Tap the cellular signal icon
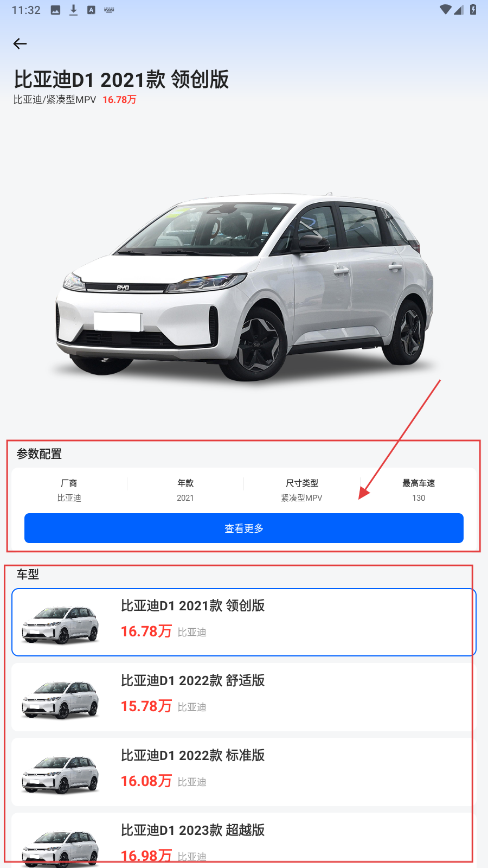 (459, 10)
